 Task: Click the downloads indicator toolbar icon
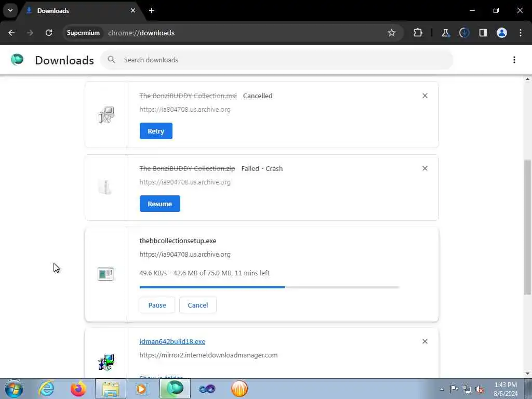(x=464, y=33)
